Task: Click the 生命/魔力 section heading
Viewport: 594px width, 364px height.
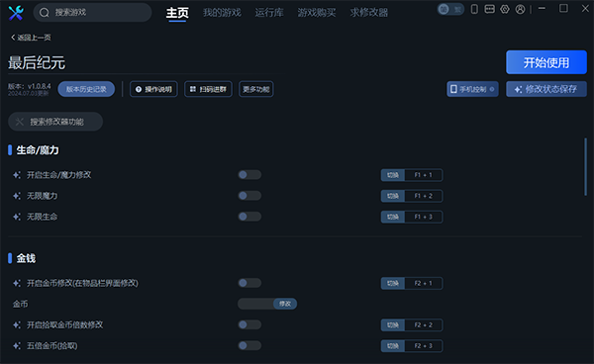Action: 38,150
